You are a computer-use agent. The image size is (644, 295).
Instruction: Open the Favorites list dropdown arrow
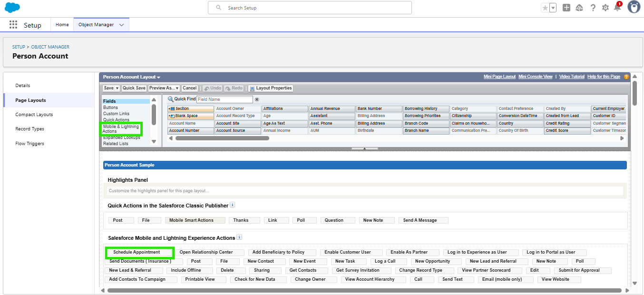tap(553, 8)
